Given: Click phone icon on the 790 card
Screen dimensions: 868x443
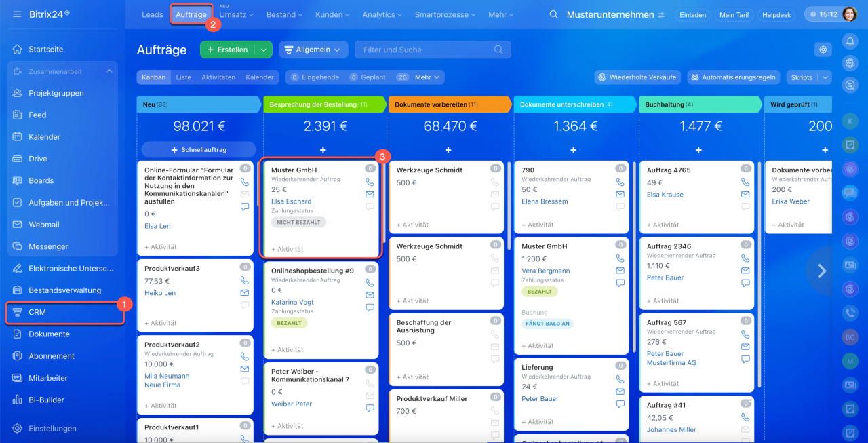Looking at the screenshot, I should click(620, 182).
